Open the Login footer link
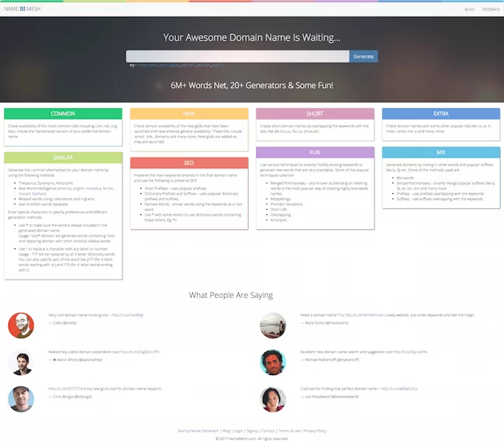This screenshot has height=444, width=504. (x=238, y=431)
